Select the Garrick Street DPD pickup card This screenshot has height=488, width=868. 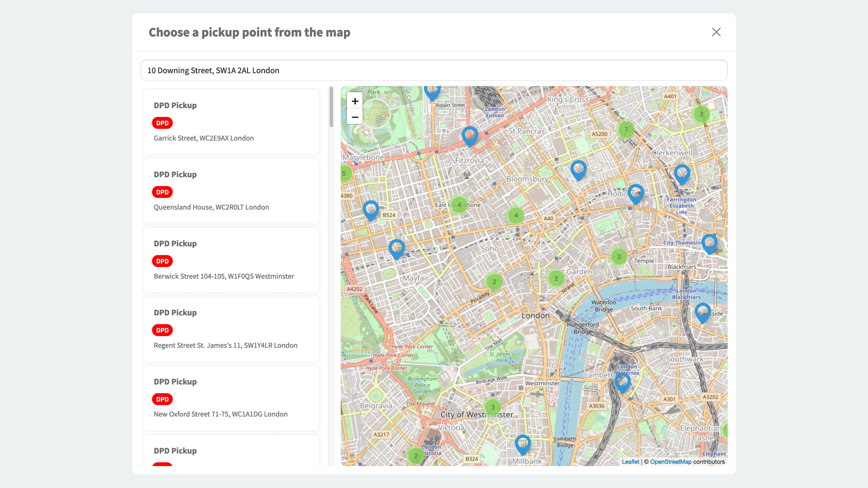point(231,122)
